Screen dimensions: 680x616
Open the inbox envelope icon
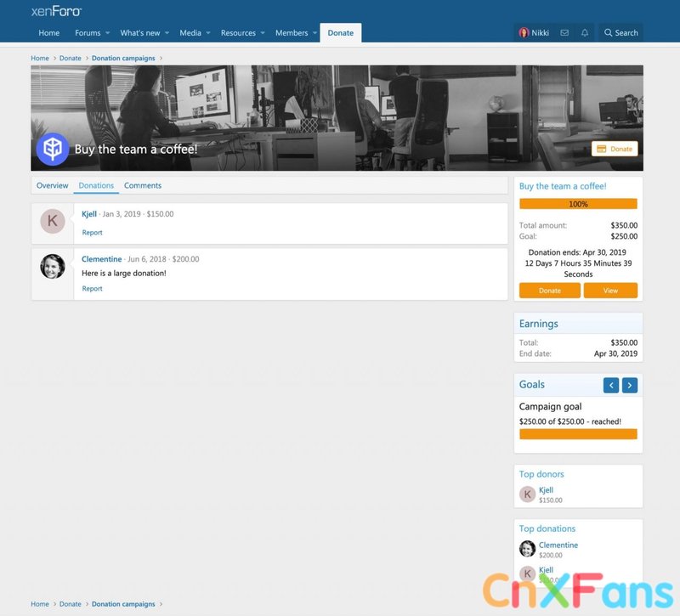[x=564, y=32]
